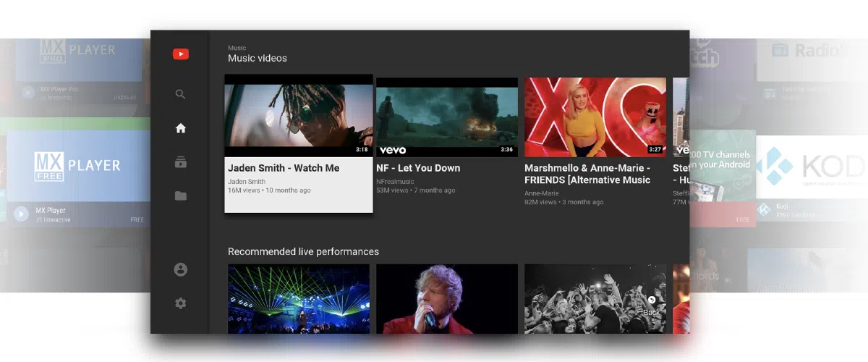The height and width of the screenshot is (362, 868).
Task: Select the "Music videos" section heading
Action: 258,58
